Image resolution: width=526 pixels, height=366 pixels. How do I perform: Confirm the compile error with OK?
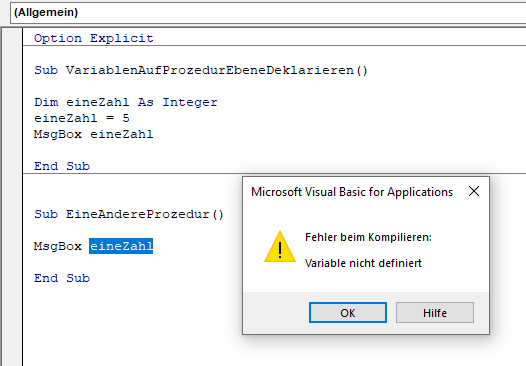click(x=348, y=313)
